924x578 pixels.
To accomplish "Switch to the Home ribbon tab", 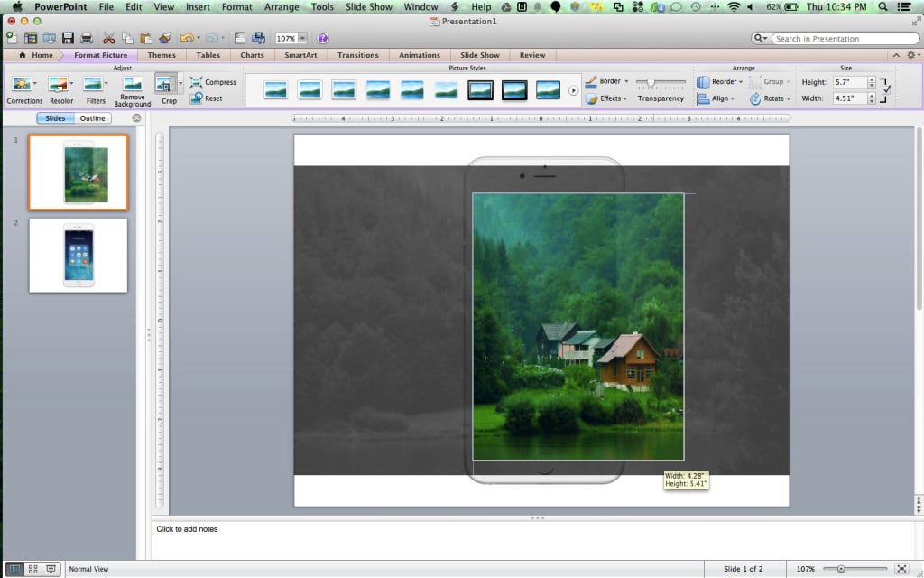I will [x=36, y=55].
